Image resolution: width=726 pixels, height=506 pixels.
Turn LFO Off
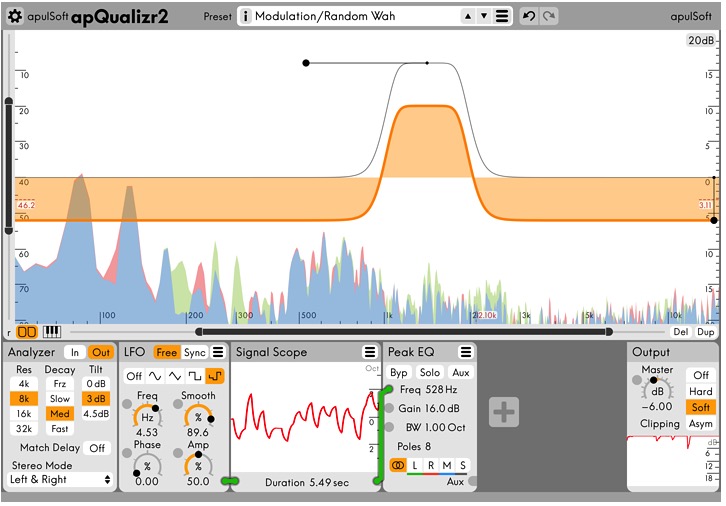pos(134,376)
